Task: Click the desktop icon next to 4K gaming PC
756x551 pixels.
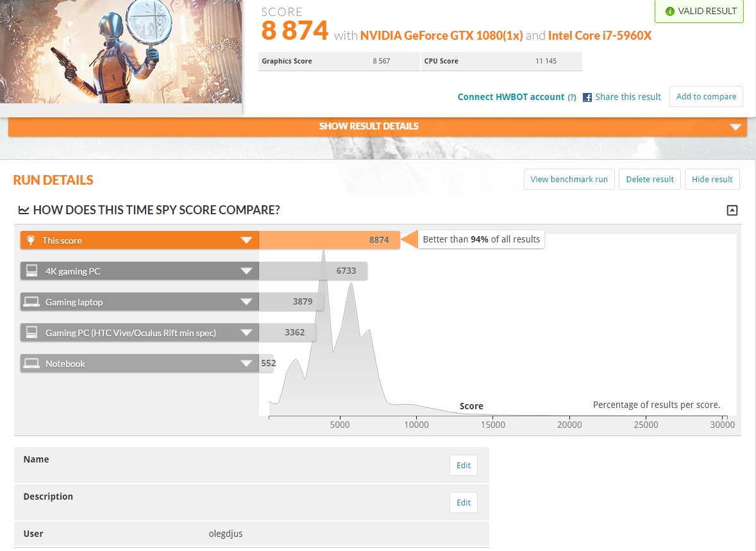Action: point(32,271)
